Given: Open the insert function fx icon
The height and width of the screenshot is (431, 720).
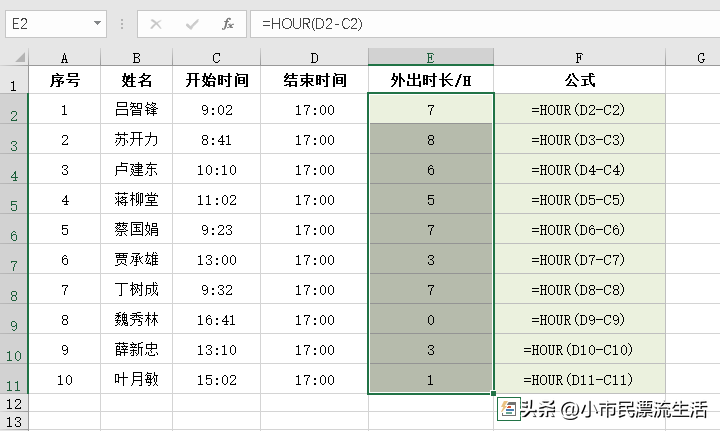Looking at the screenshot, I should [228, 24].
